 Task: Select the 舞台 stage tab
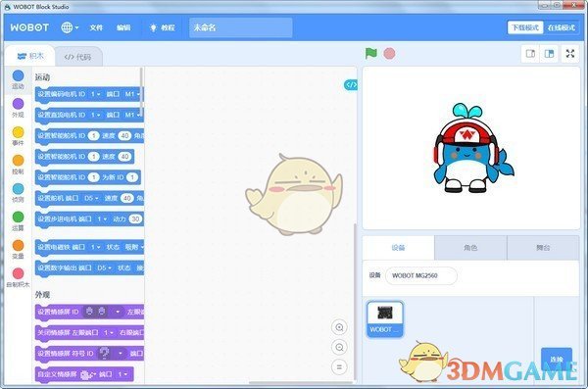(543, 248)
